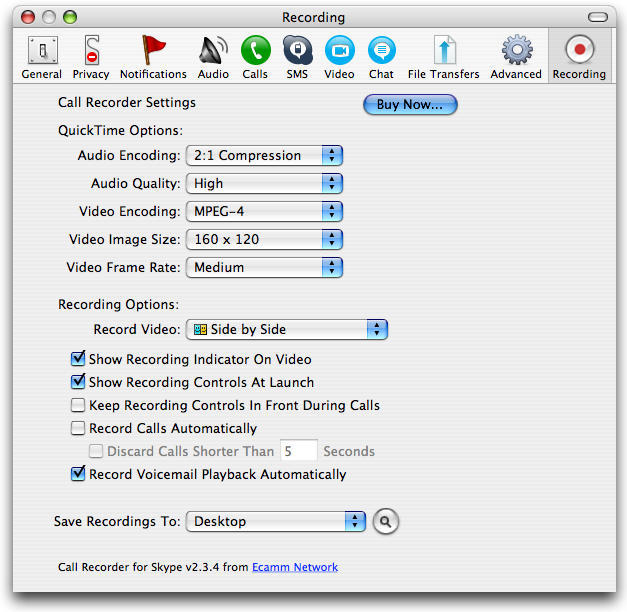Open the Video Image Size dropdown
The image size is (627, 612).
point(264,240)
